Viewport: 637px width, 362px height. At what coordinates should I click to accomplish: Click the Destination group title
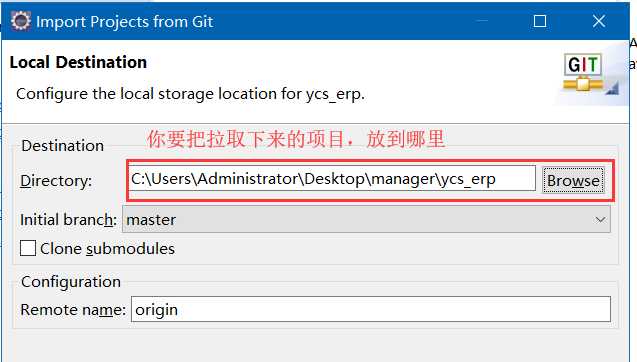tap(63, 145)
